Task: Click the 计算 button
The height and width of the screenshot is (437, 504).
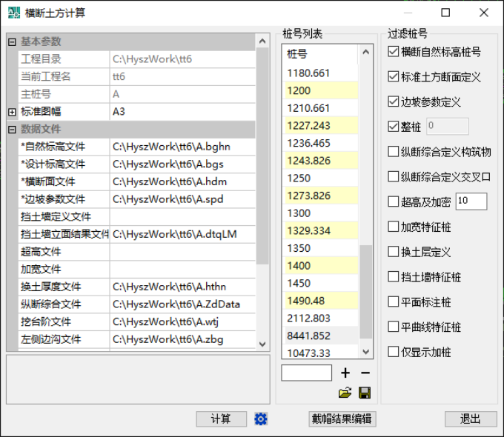Action: click(x=221, y=419)
